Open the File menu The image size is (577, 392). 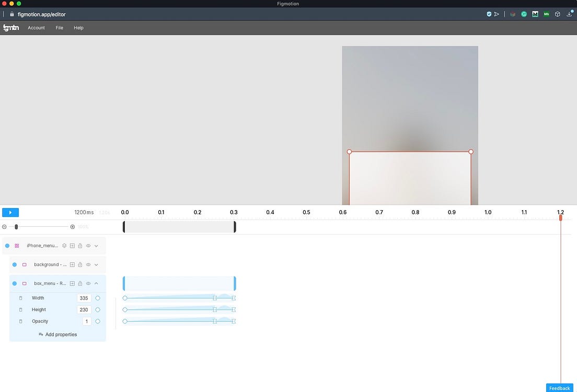point(59,28)
